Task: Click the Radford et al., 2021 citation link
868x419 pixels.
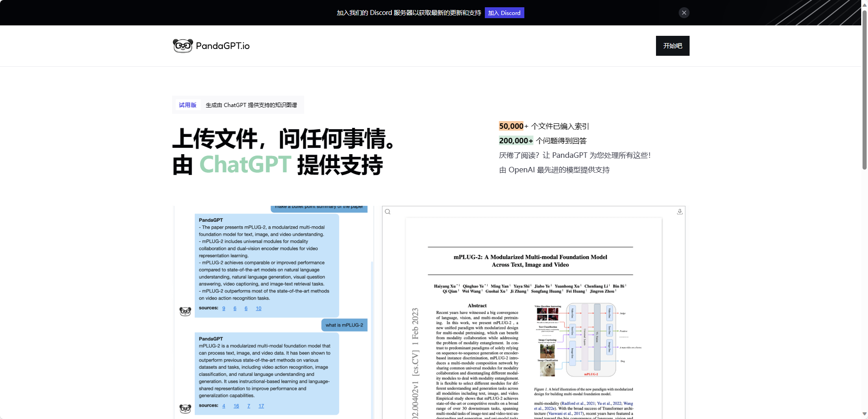Action: click(x=577, y=403)
